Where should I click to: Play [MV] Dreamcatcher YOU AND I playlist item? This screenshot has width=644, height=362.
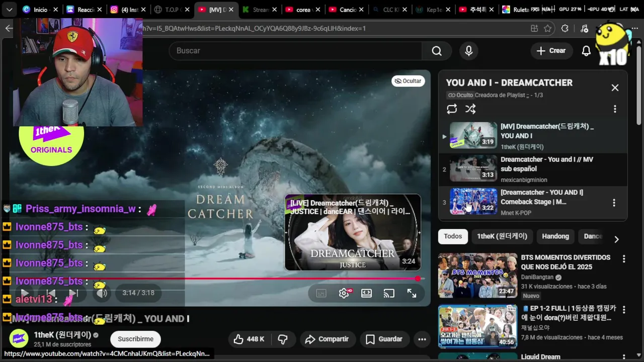point(533,136)
